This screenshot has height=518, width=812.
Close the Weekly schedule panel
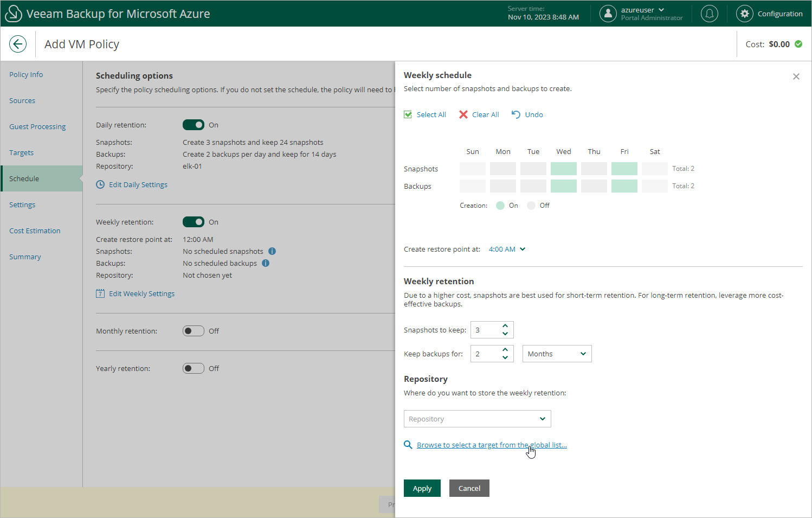[796, 76]
